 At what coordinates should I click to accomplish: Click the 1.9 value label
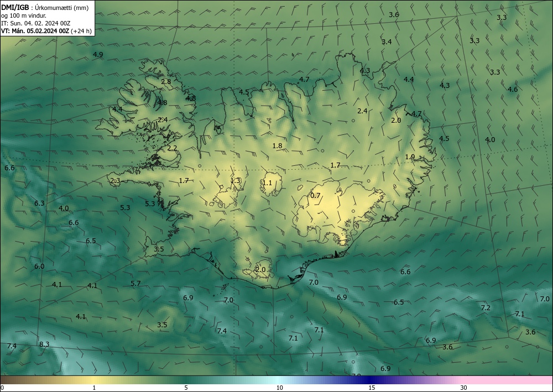coord(410,157)
